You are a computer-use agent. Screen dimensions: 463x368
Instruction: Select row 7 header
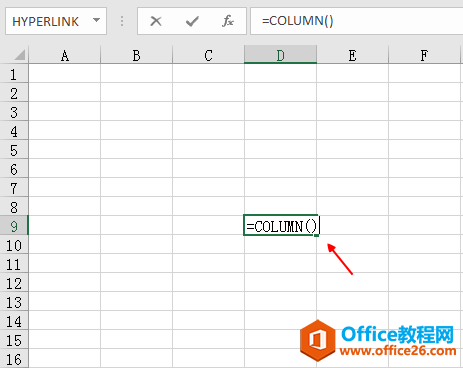coord(14,188)
